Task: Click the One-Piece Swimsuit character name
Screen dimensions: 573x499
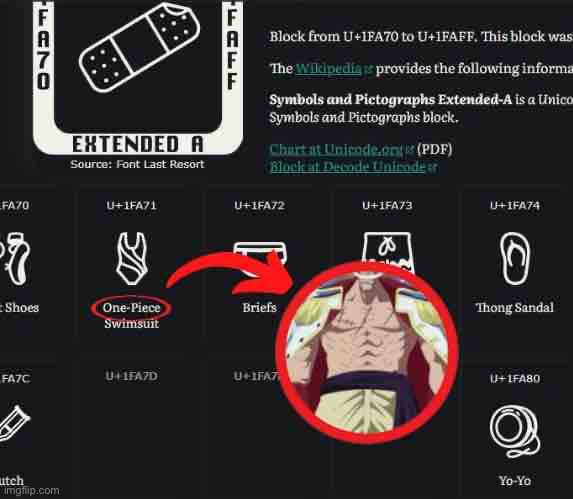Action: click(132, 316)
